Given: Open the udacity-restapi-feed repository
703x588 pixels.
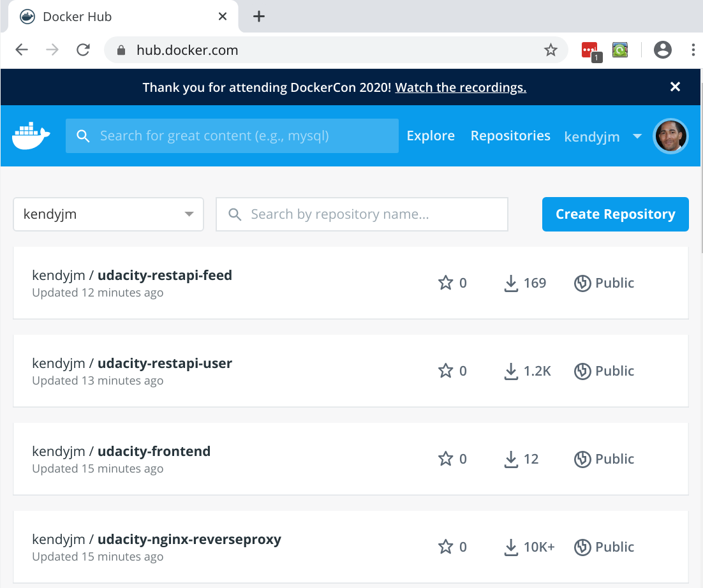Looking at the screenshot, I should [165, 275].
